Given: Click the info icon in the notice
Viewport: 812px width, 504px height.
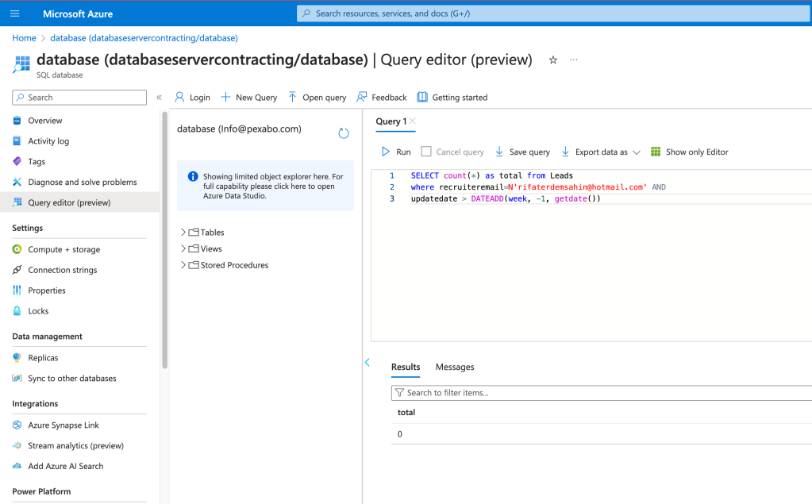Looking at the screenshot, I should pyautogui.click(x=193, y=177).
